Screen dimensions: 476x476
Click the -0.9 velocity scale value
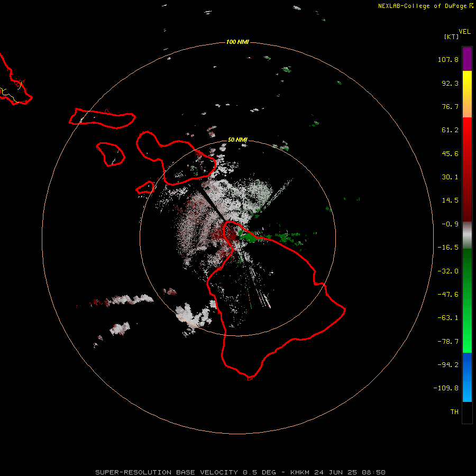pos(450,224)
